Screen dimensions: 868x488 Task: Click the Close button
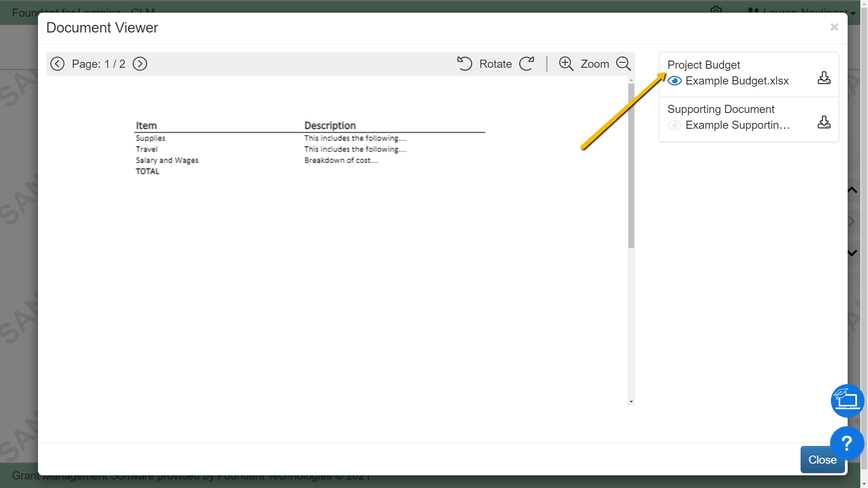tap(822, 459)
